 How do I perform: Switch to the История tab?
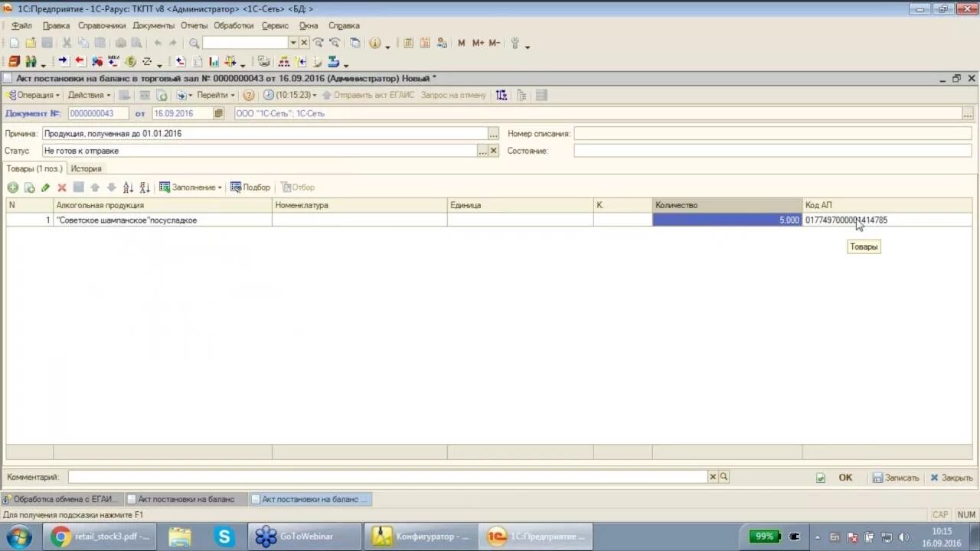(87, 168)
